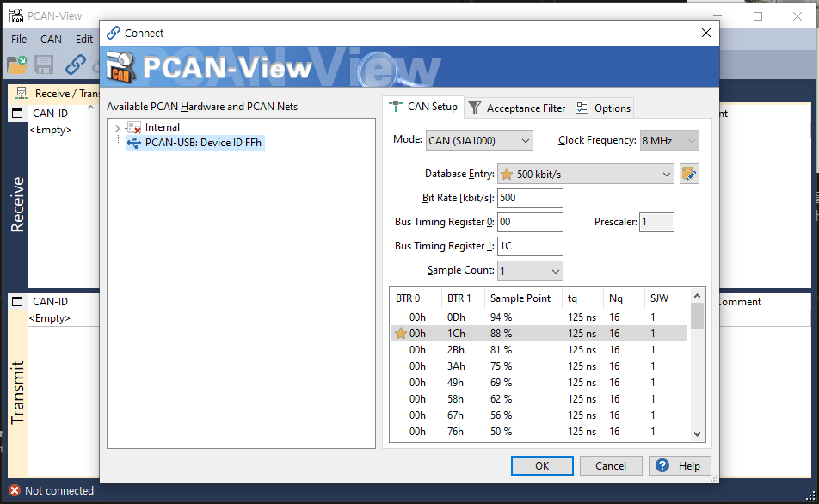
Task: Click the Not connected status text
Action: (59, 490)
